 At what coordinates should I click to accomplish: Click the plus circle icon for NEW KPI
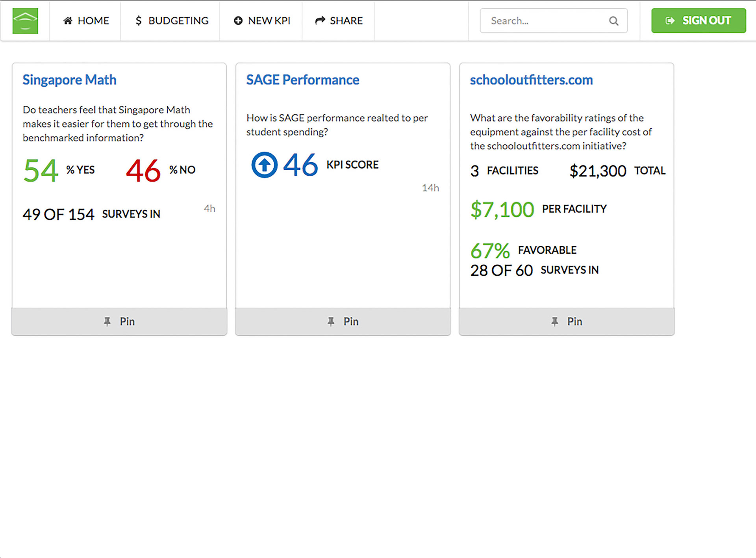tap(238, 20)
